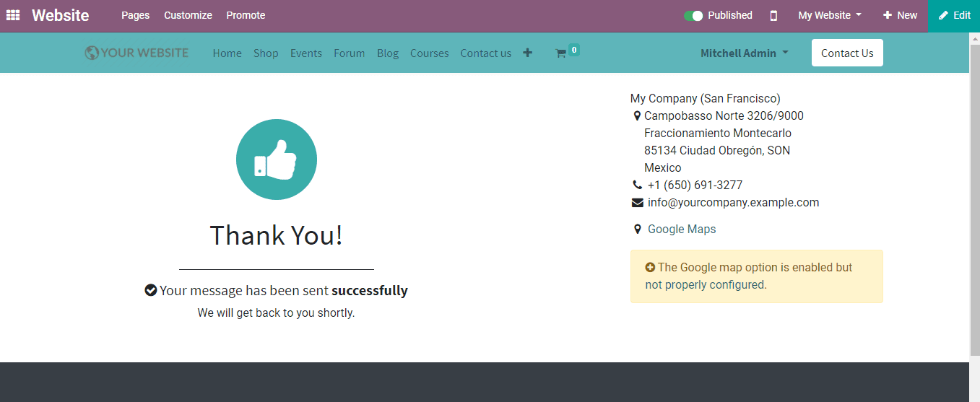The width and height of the screenshot is (980, 402).
Task: Click the vertical scrollbar thumb
Action: point(974,198)
